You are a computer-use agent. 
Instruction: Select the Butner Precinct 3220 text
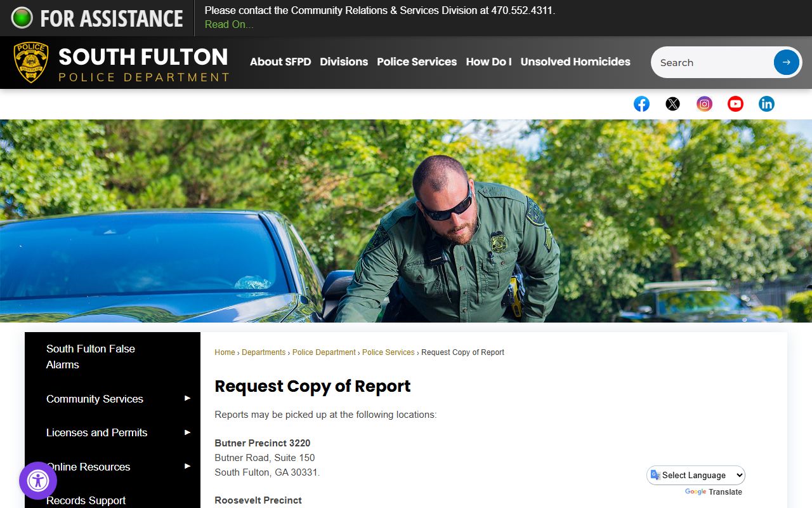263,443
